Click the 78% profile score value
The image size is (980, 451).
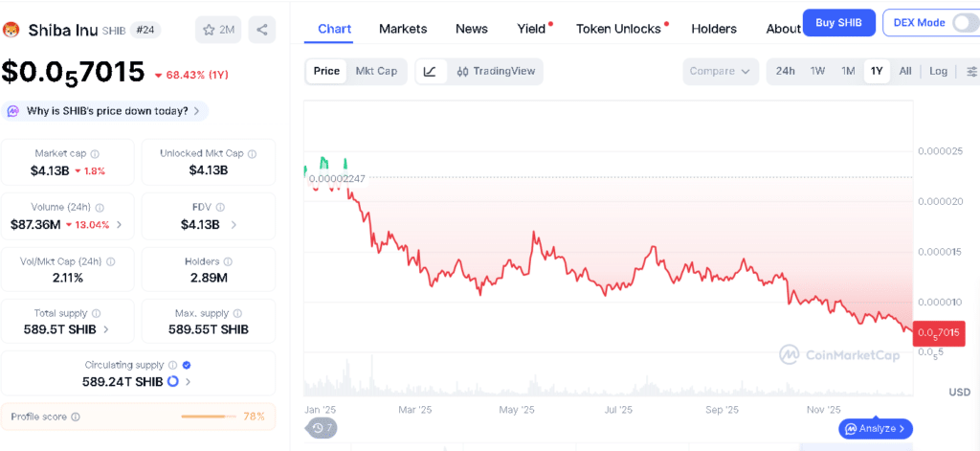(255, 417)
